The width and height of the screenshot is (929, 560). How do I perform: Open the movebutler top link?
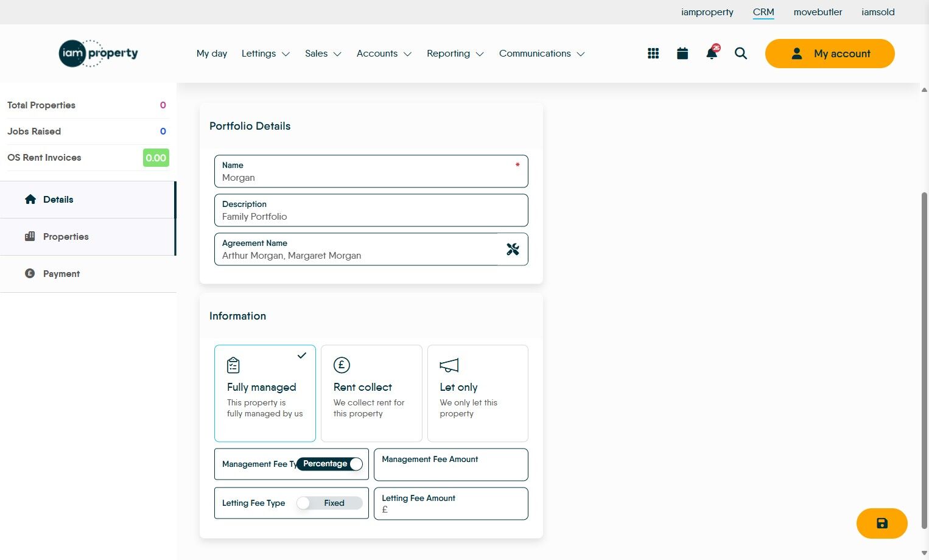click(818, 12)
